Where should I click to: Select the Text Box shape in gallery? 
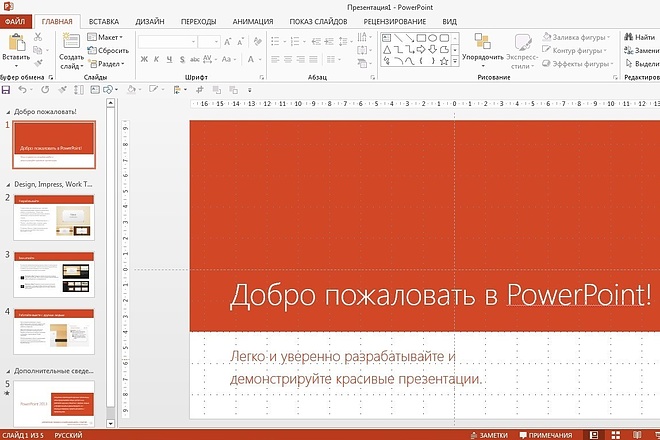386,38
